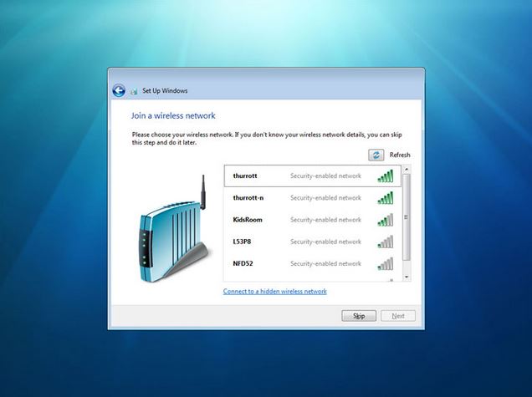The image size is (532, 397).
Task: Click the Refresh text label
Action: click(x=400, y=155)
